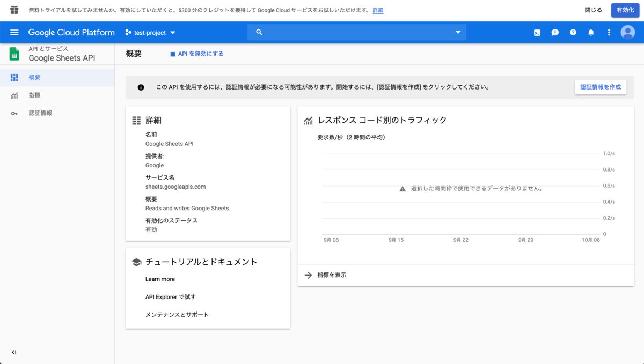
Task: Expand the search bar dropdown arrow
Action: tap(457, 32)
